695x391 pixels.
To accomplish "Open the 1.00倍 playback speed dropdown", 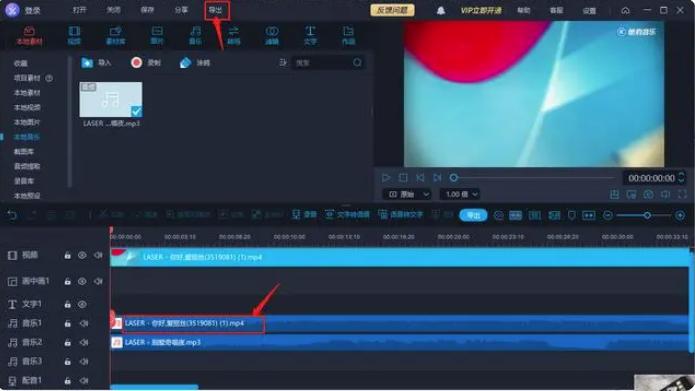I will pos(460,194).
